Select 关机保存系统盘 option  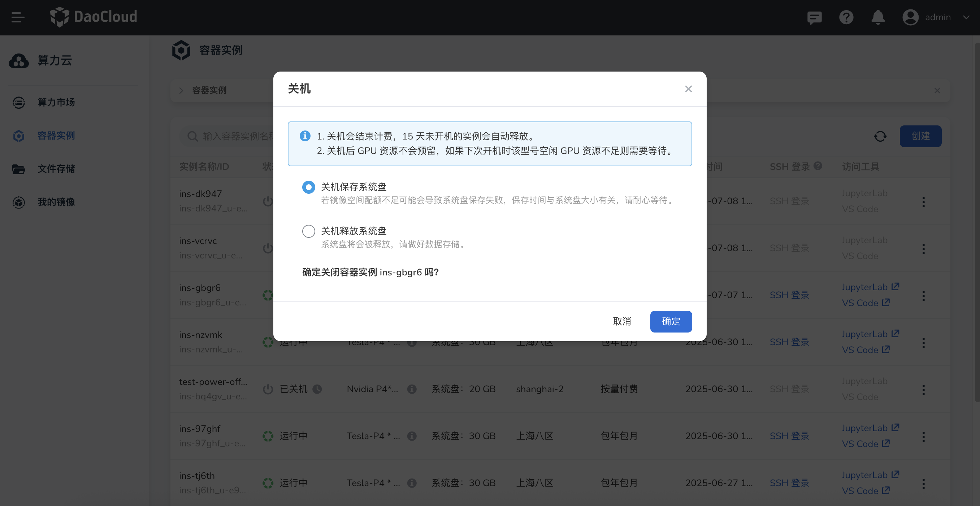click(308, 187)
